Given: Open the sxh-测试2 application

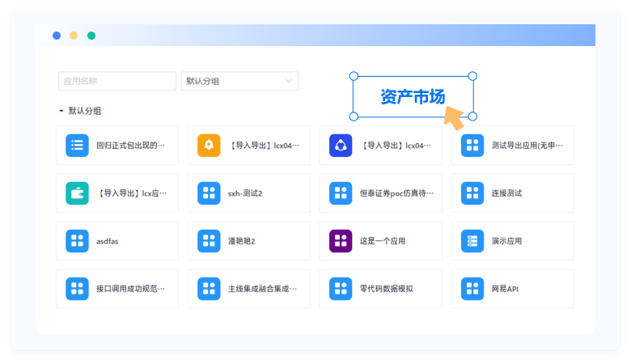Looking at the screenshot, I should pos(248,193).
